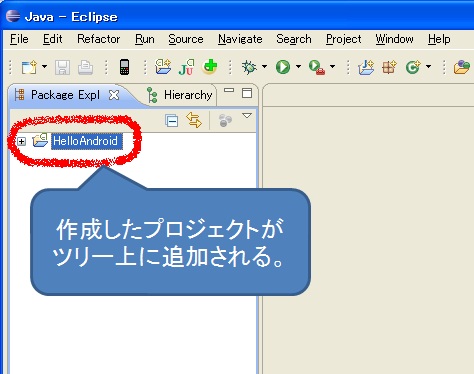474x374 pixels.
Task: Open the Navigate menu
Action: tap(240, 39)
